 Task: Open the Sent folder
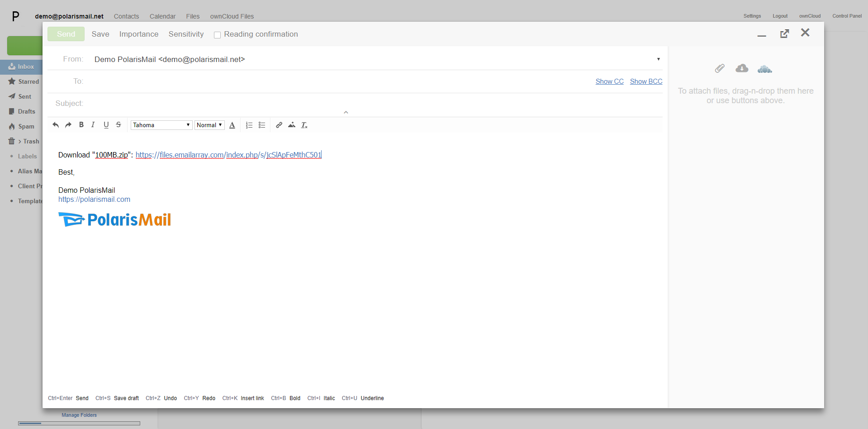(x=20, y=96)
